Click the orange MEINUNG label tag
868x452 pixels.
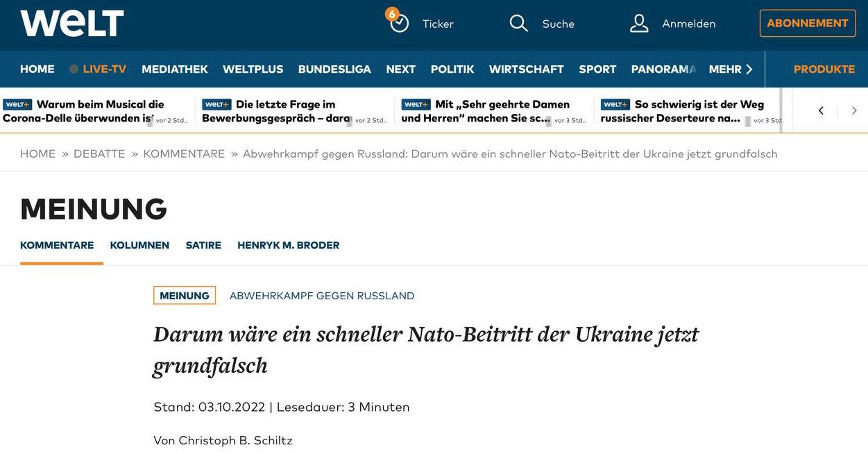coord(185,296)
